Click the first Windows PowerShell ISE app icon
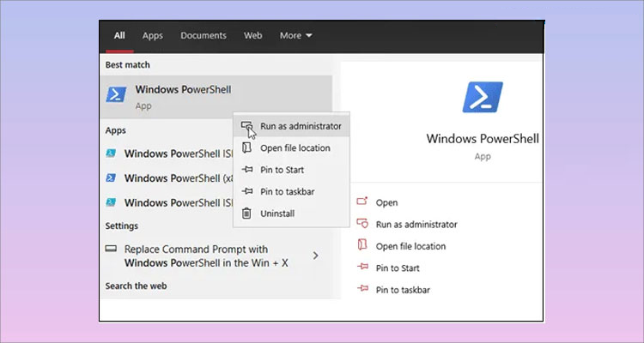 pos(111,153)
